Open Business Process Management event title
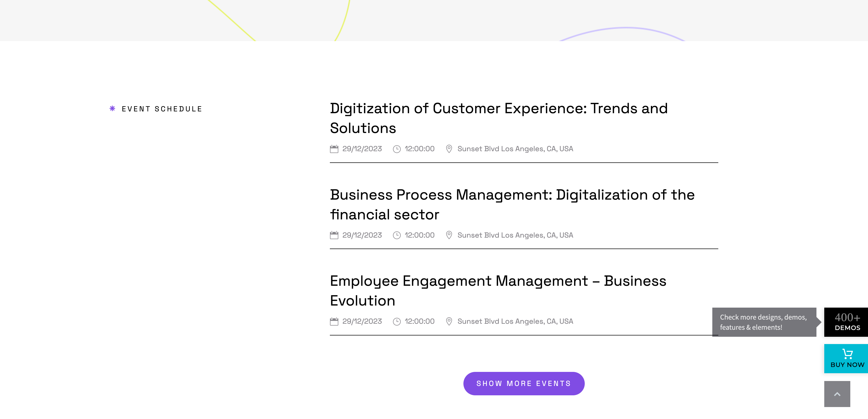 point(512,205)
